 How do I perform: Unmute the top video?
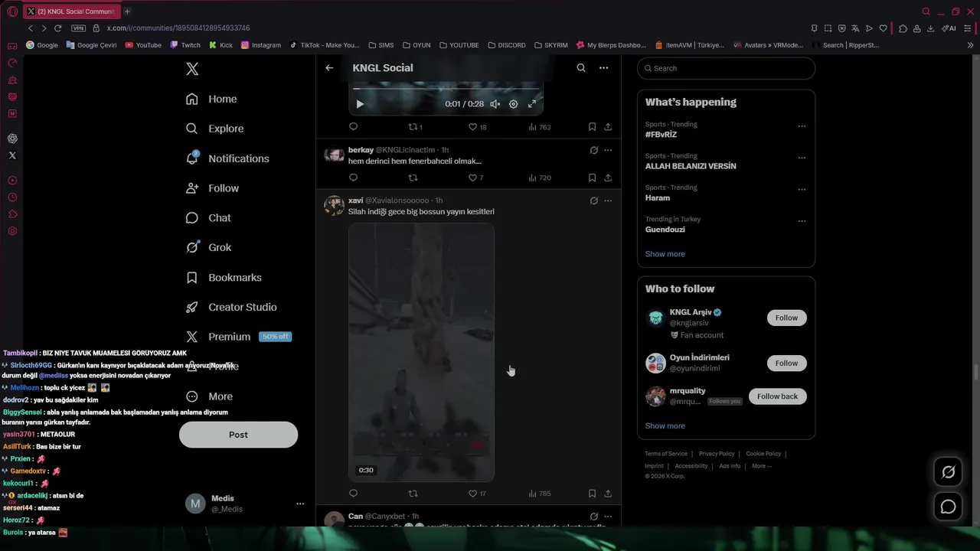(495, 104)
